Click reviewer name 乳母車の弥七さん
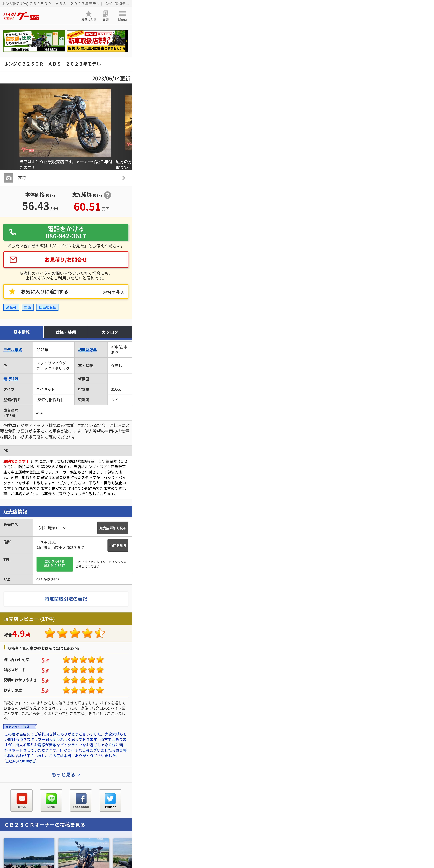 point(37,648)
